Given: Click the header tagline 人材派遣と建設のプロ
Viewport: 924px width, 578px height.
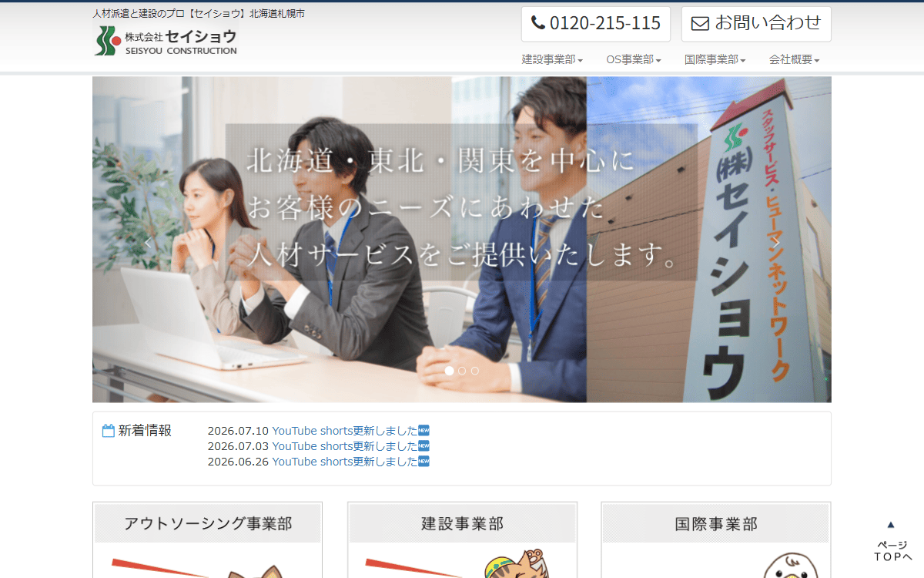Looking at the screenshot, I should click(x=199, y=14).
